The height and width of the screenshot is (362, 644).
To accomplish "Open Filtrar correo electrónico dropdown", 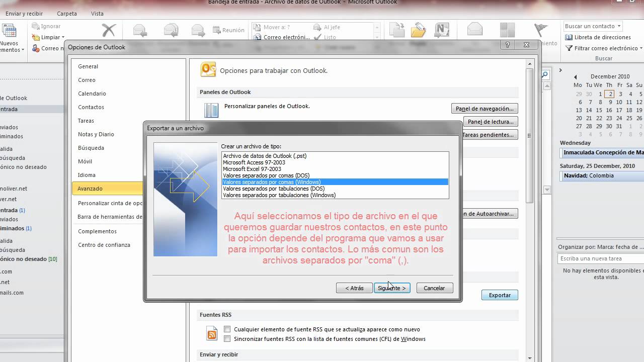I will tap(604, 48).
